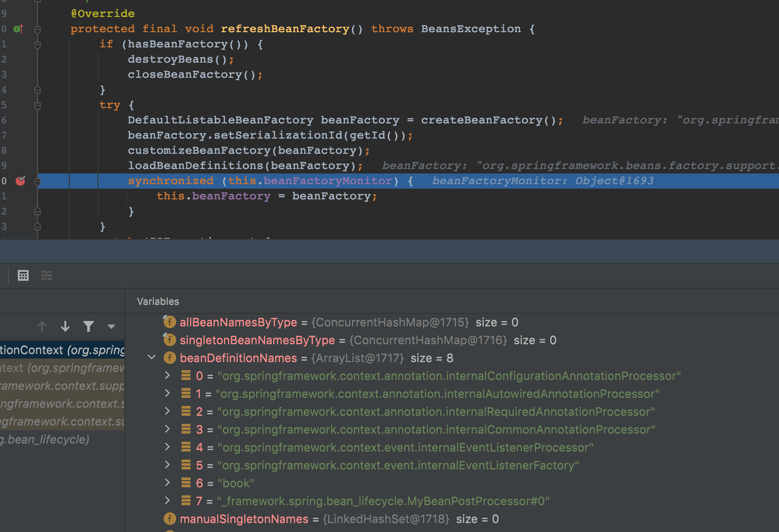This screenshot has width=779, height=532.
Task: Click the breakpoint marker on the synchronized line
Action: pyautogui.click(x=20, y=181)
